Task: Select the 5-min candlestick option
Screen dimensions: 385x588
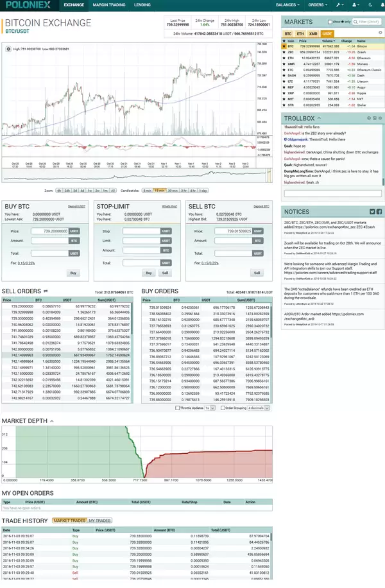Action: click(x=148, y=191)
